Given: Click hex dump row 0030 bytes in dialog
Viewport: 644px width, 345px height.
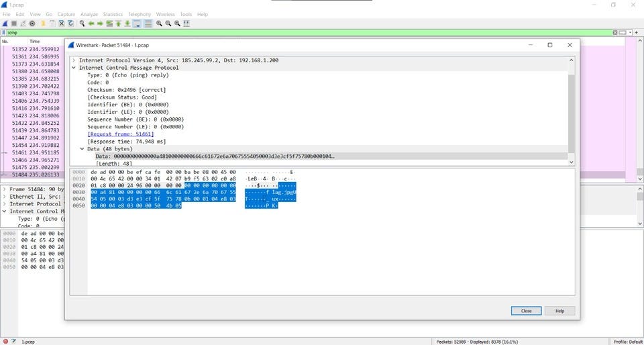Looking at the screenshot, I should coord(164,192).
